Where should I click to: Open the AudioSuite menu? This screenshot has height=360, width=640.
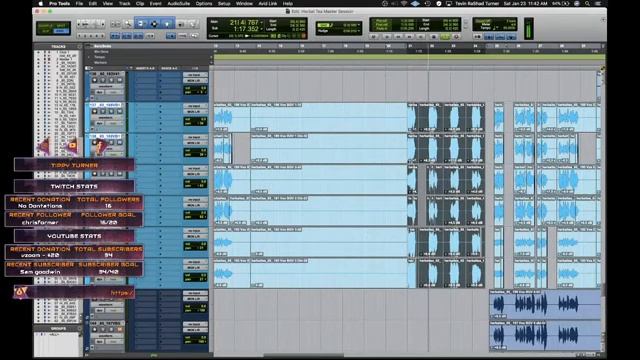[x=179, y=3]
